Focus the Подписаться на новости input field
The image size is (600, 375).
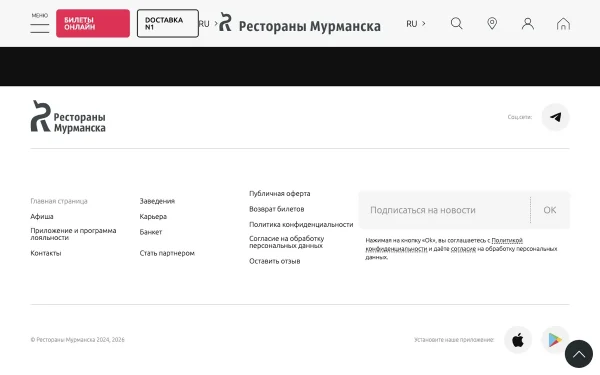445,210
